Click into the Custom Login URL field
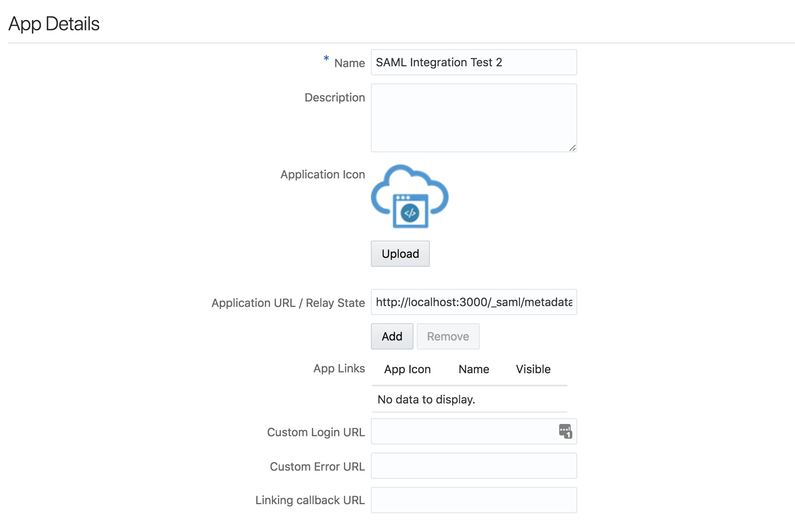Image resolution: width=795 pixels, height=532 pixels. point(463,431)
